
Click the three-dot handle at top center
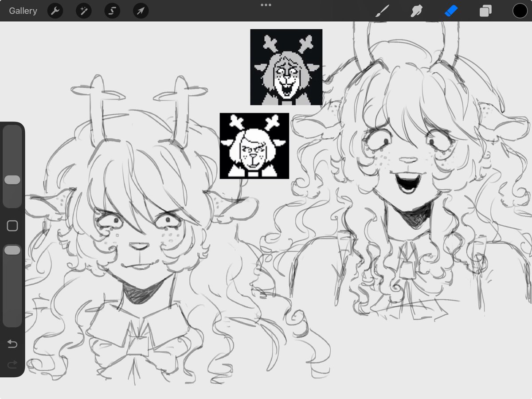[266, 5]
